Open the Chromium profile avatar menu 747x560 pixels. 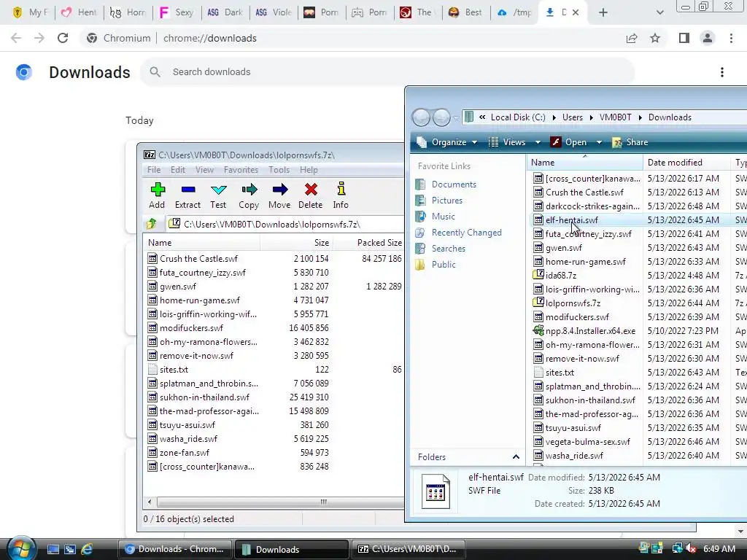[708, 38]
